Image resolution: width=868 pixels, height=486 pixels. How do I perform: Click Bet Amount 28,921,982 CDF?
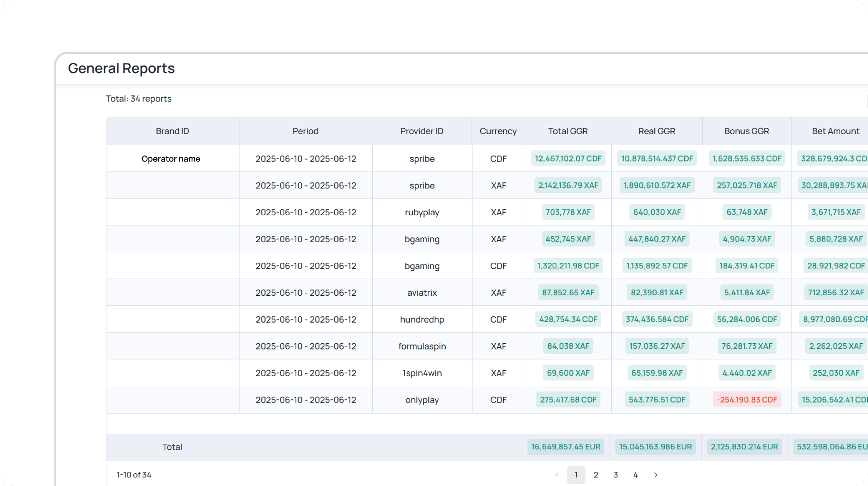(836, 266)
